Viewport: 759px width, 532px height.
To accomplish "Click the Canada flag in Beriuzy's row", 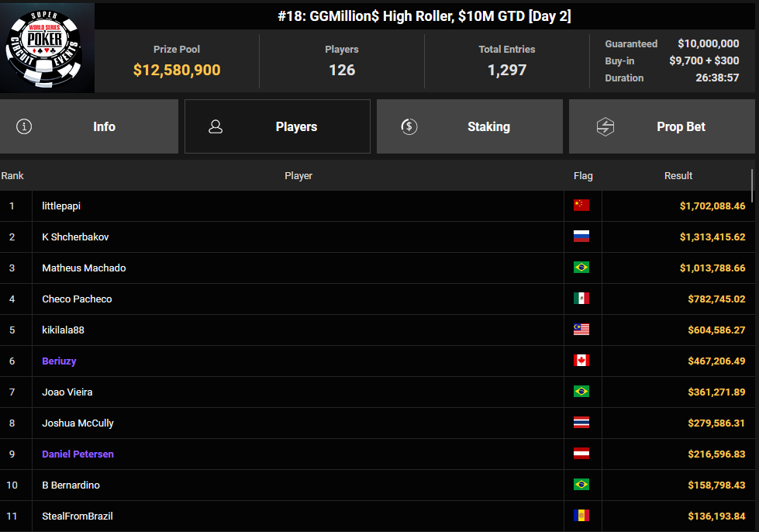I will pos(581,361).
